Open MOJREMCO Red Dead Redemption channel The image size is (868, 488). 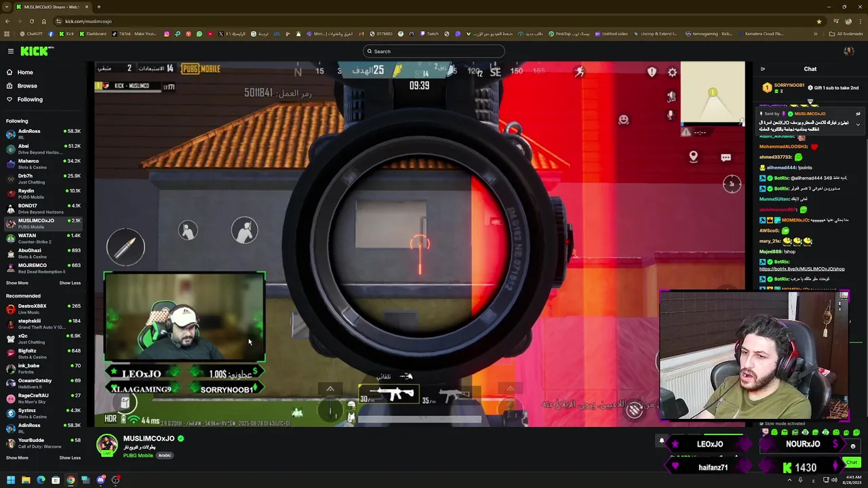43,268
